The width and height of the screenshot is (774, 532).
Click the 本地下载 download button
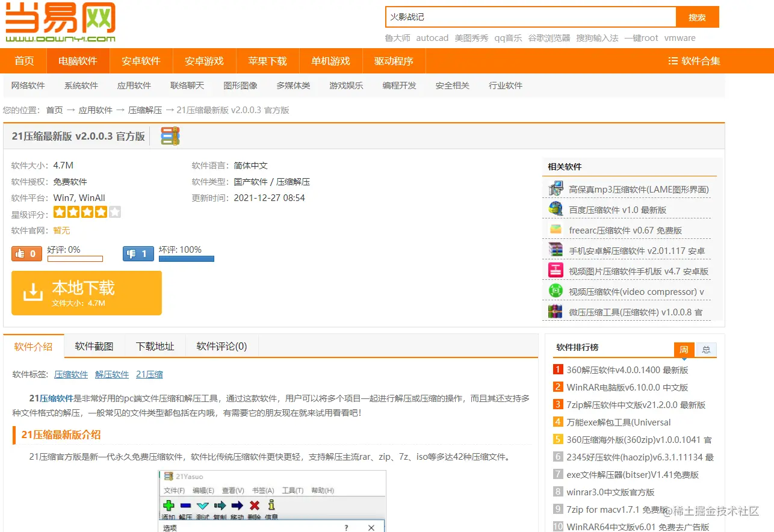tap(87, 292)
